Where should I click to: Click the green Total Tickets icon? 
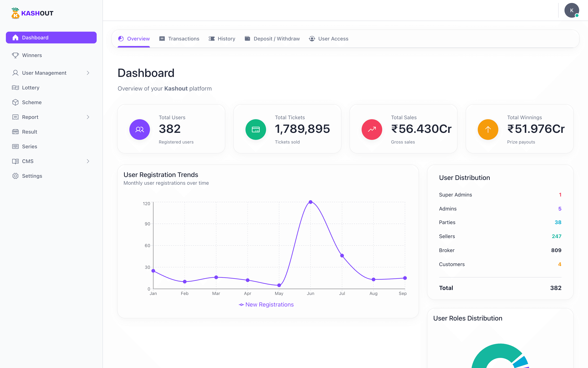point(256,130)
